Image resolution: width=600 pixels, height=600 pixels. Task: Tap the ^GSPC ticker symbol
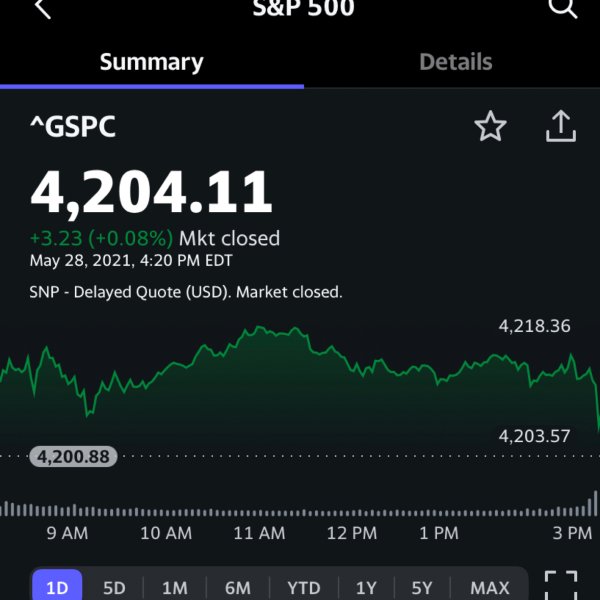pyautogui.click(x=73, y=126)
